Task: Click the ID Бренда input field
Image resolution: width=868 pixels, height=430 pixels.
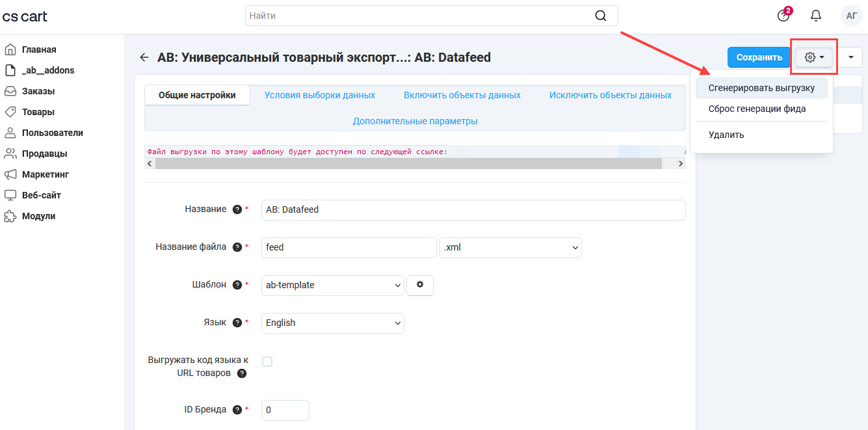Action: [x=285, y=410]
